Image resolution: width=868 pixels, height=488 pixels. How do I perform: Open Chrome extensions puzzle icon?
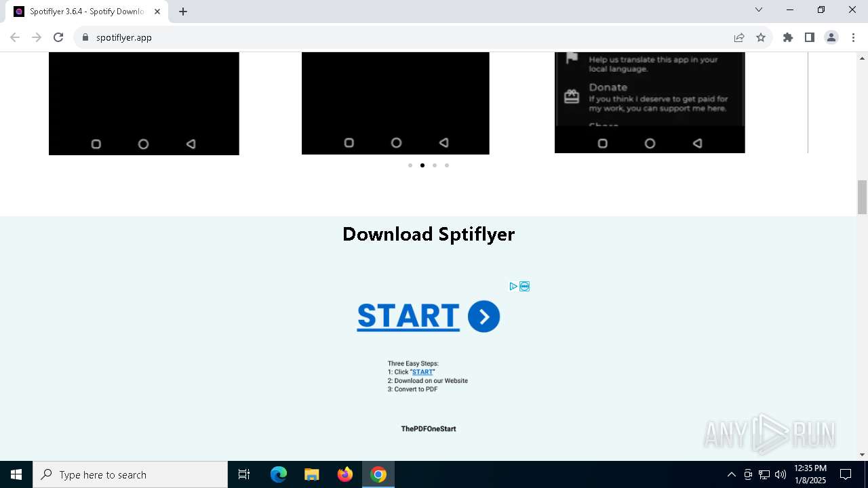[788, 37]
